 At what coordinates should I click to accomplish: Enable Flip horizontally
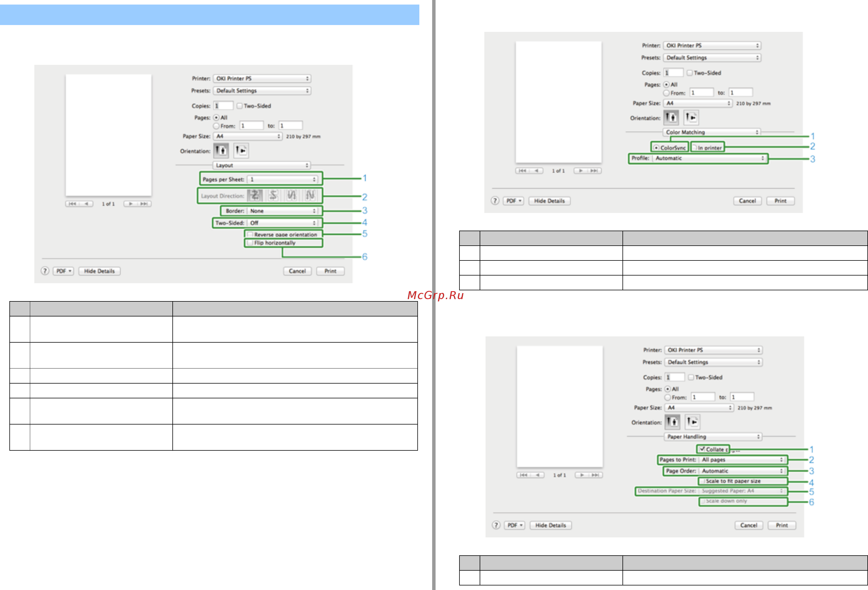[250, 243]
